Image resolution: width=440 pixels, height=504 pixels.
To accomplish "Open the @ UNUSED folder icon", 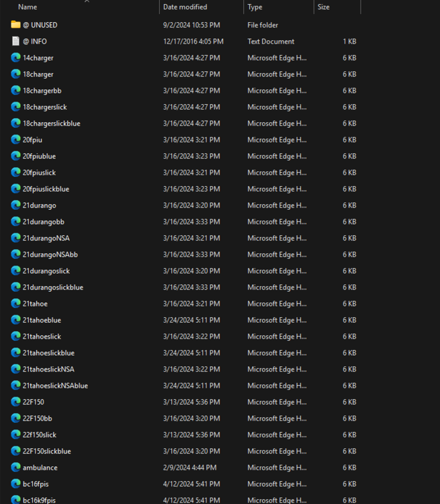I will point(15,25).
